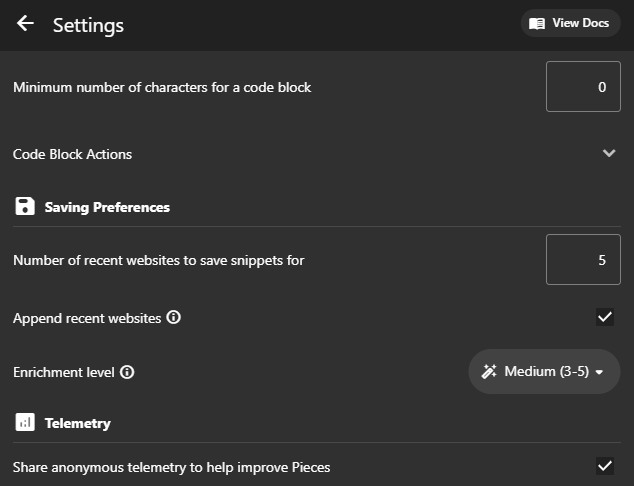Image resolution: width=634 pixels, height=486 pixels.
Task: Go back using the arrow beside Settings
Action: [x=25, y=24]
